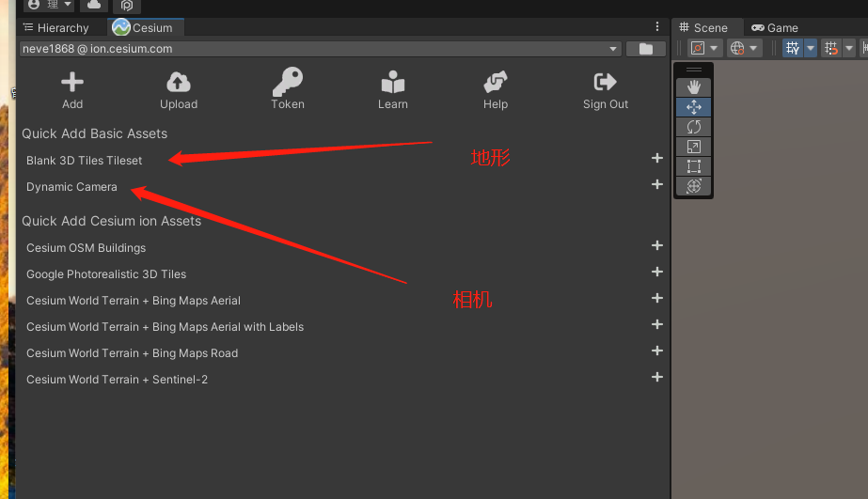Click the Google Photorealistic 3D Tiles row label
The width and height of the screenshot is (868, 499).
pyautogui.click(x=106, y=274)
